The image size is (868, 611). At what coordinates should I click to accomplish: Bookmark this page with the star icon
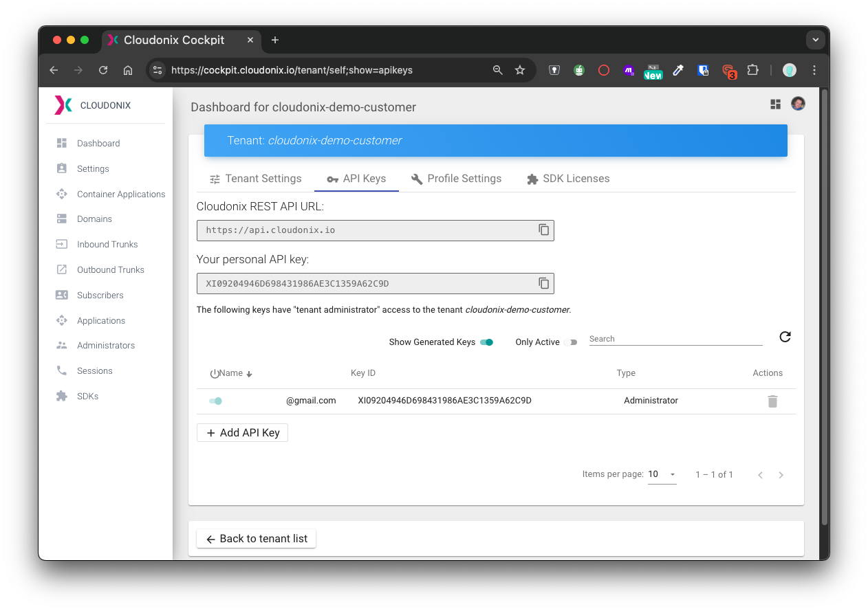coord(520,70)
